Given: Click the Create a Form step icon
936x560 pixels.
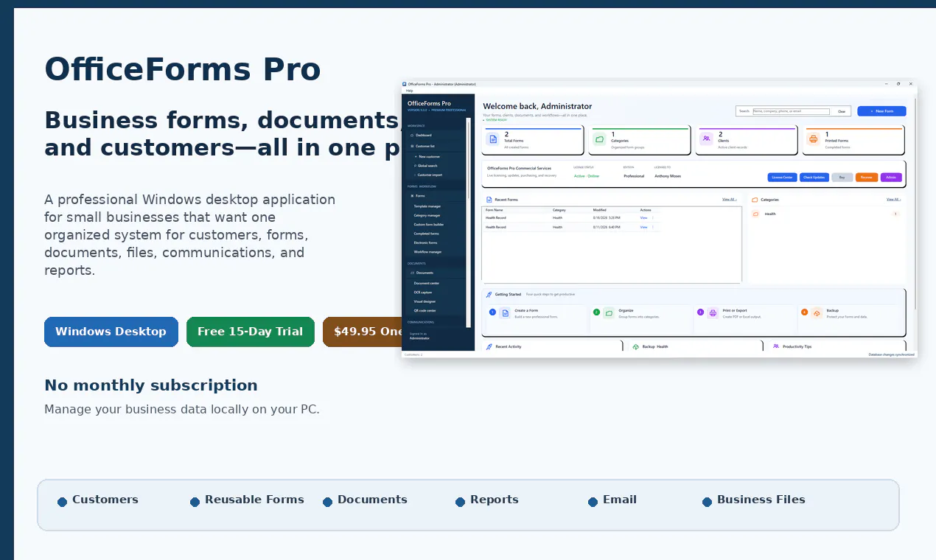Looking at the screenshot, I should click(x=506, y=313).
